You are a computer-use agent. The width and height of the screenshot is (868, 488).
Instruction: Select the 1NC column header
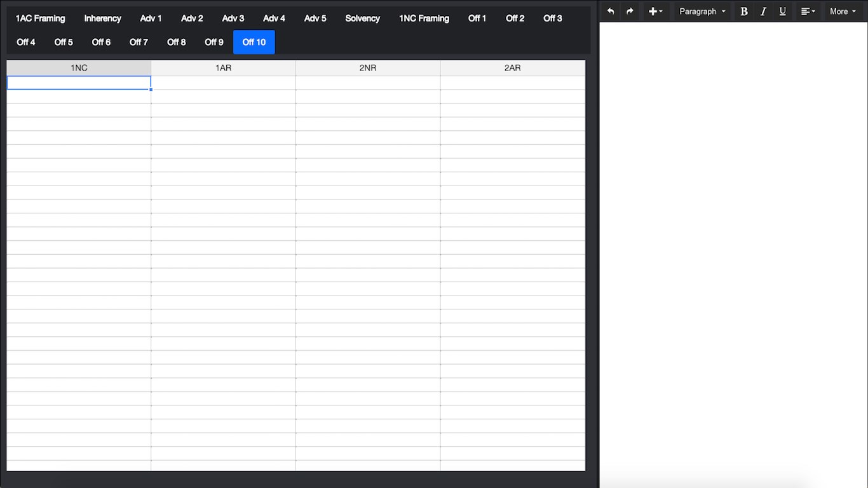[79, 68]
